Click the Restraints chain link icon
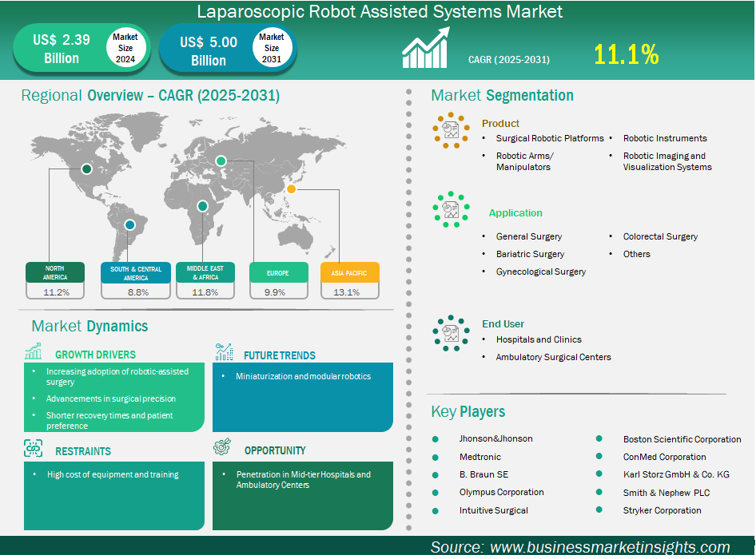The image size is (756, 559). [34, 448]
